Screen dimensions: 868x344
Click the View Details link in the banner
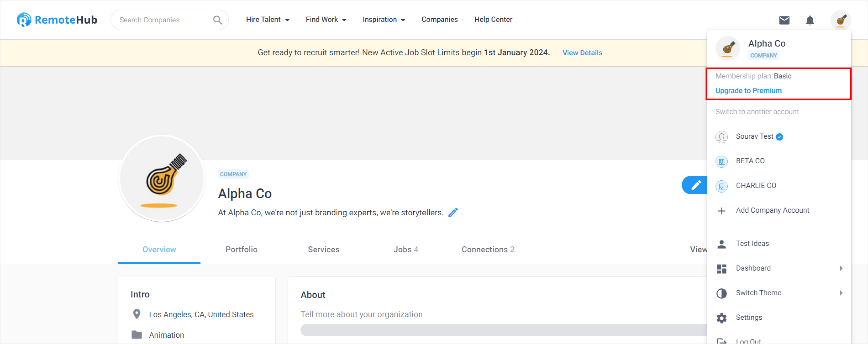(x=582, y=52)
